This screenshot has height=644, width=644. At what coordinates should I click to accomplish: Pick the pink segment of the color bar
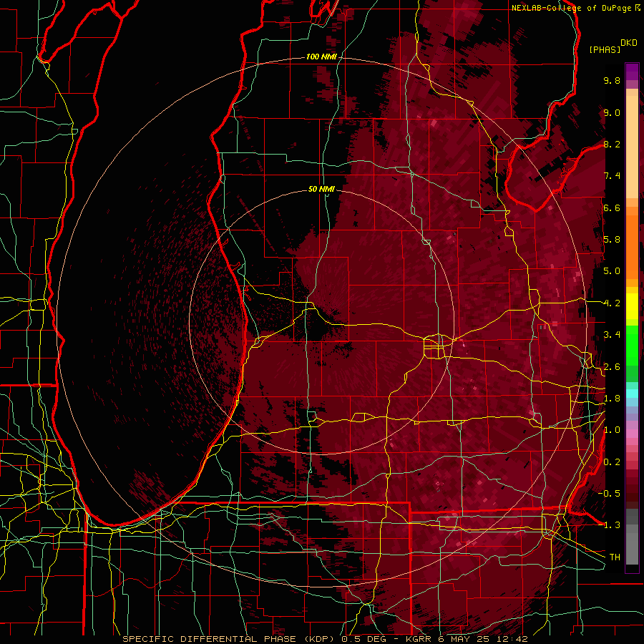click(x=632, y=434)
